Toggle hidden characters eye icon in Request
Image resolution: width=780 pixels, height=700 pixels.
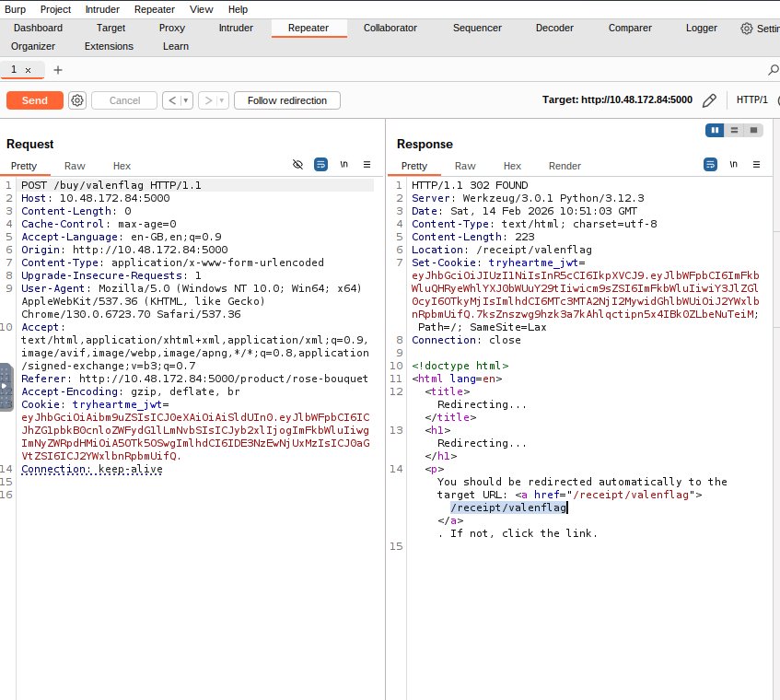(x=297, y=165)
